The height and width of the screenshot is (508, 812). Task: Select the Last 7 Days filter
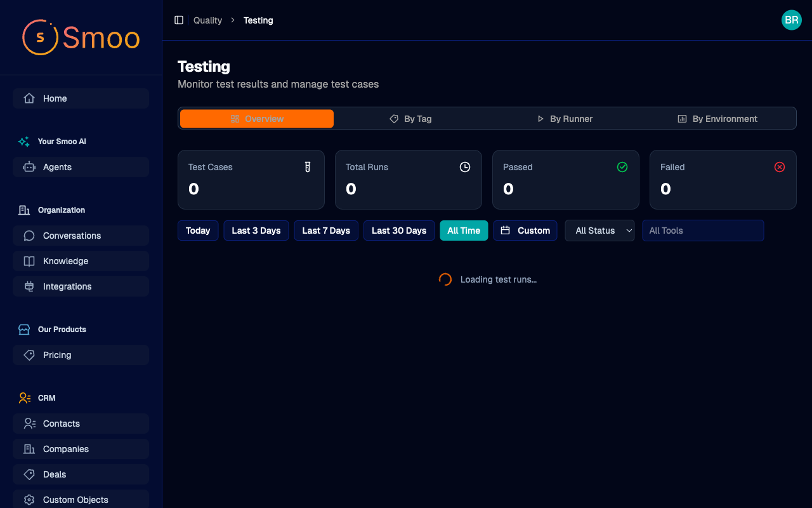[326, 231]
